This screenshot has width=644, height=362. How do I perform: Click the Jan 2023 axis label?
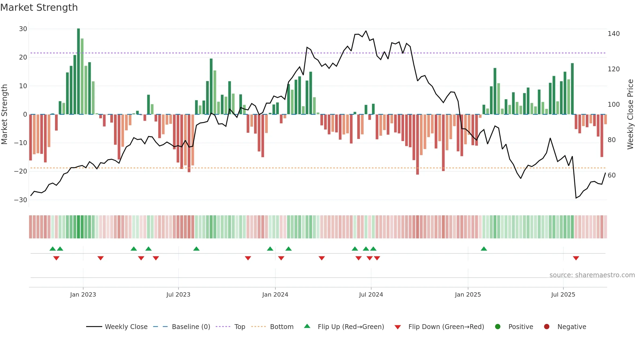(x=83, y=295)
